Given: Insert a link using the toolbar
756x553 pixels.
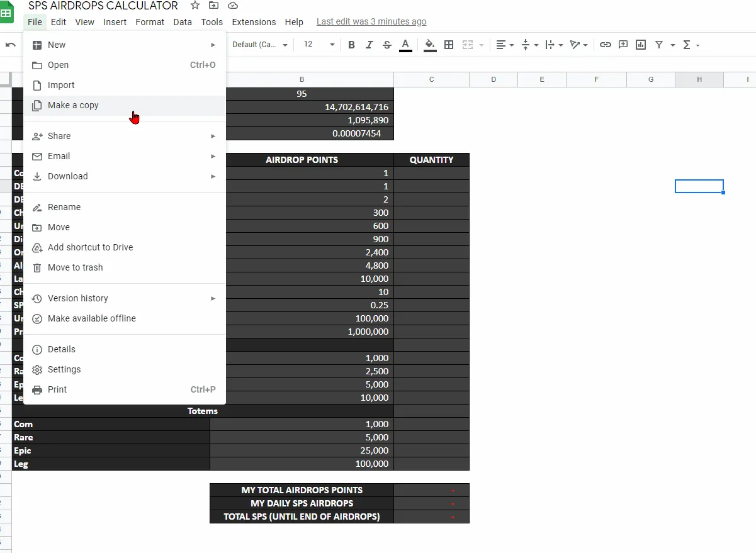Looking at the screenshot, I should 606,45.
